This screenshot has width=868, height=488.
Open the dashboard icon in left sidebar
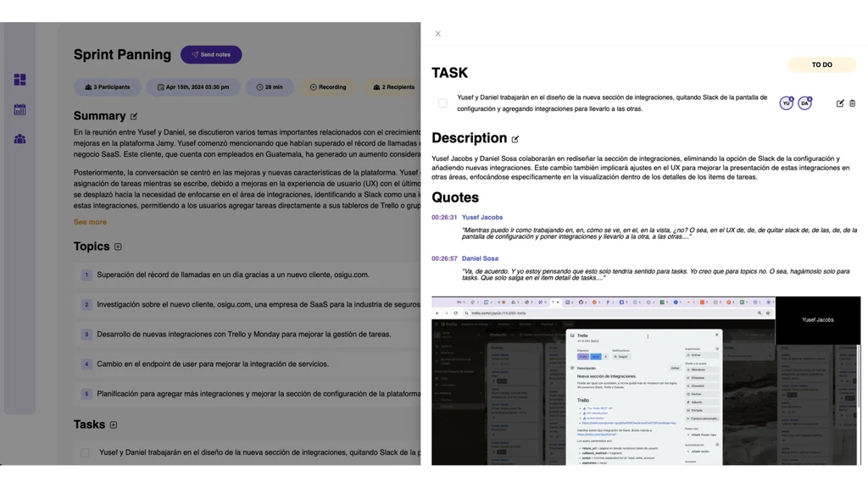tap(19, 80)
